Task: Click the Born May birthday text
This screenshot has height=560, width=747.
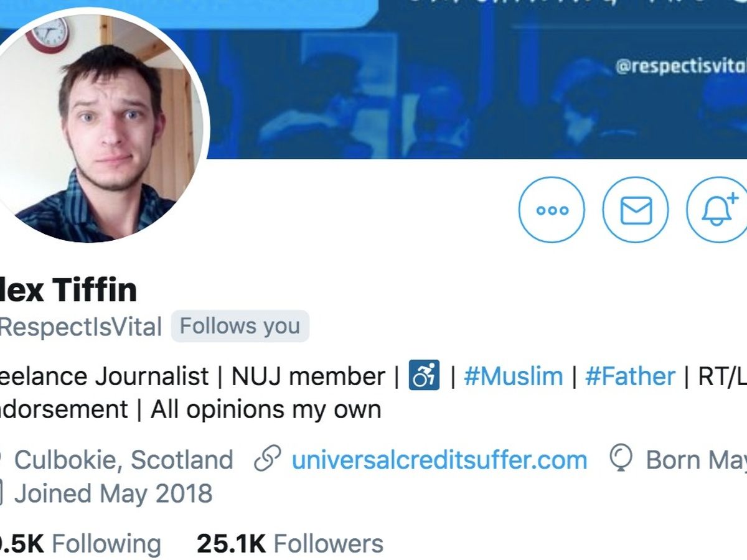Action: point(696,460)
